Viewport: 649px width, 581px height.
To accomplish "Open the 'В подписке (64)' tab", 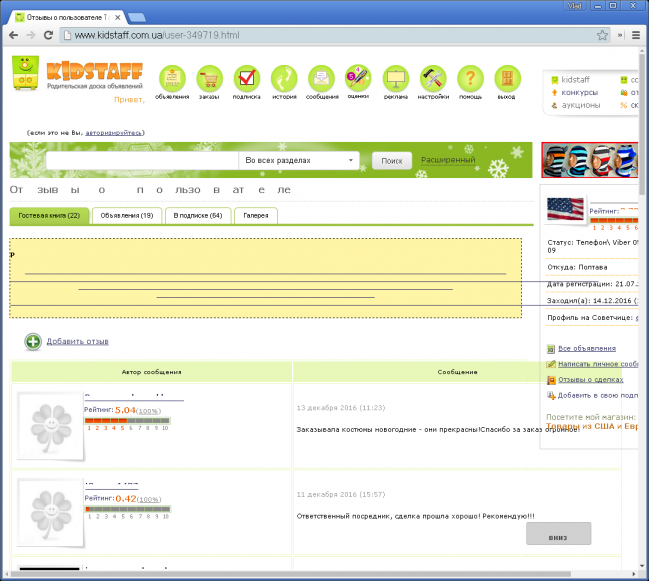I will (198, 216).
